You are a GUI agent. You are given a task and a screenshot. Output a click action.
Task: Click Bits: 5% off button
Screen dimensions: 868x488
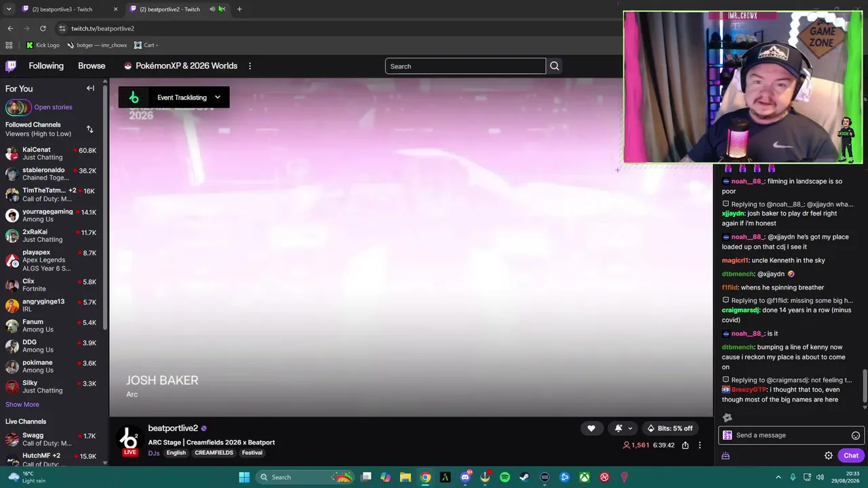click(670, 428)
